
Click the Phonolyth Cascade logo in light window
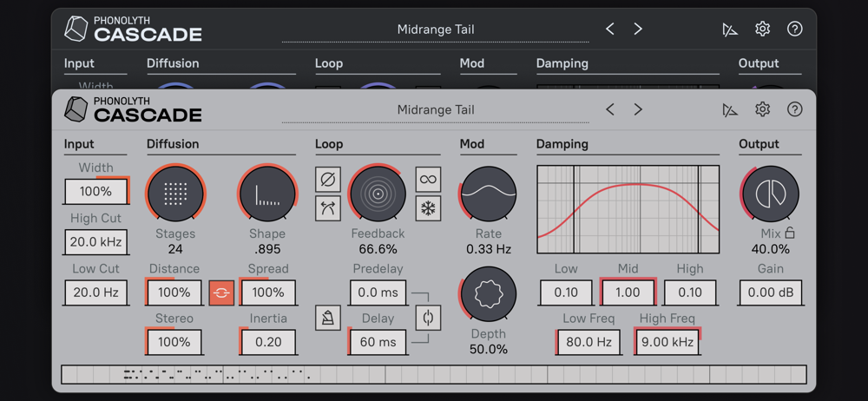(x=133, y=109)
